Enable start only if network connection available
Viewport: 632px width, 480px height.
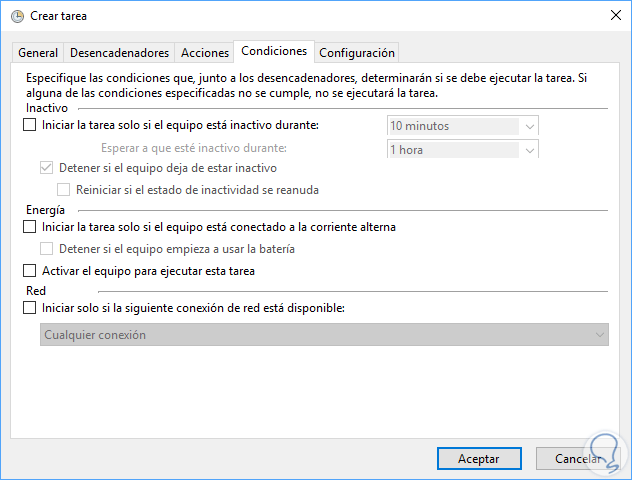click(29, 308)
